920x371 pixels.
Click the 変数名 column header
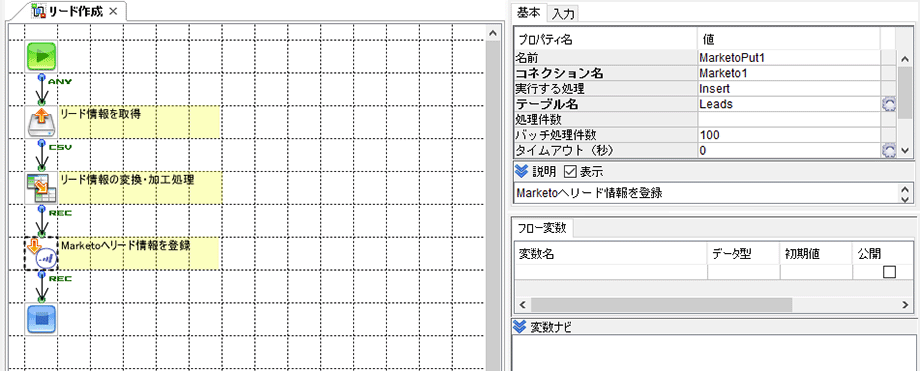click(x=611, y=254)
